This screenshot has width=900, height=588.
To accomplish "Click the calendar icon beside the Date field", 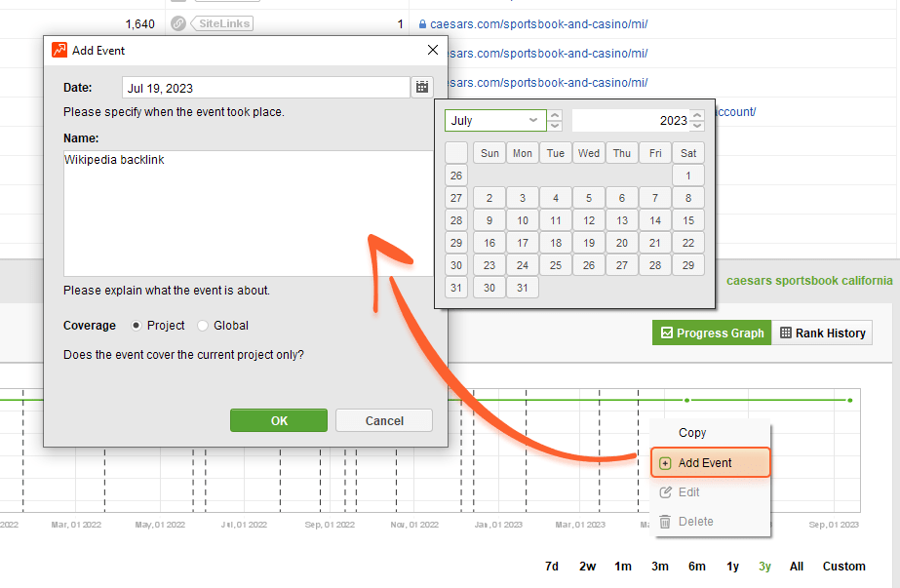I will 421,88.
